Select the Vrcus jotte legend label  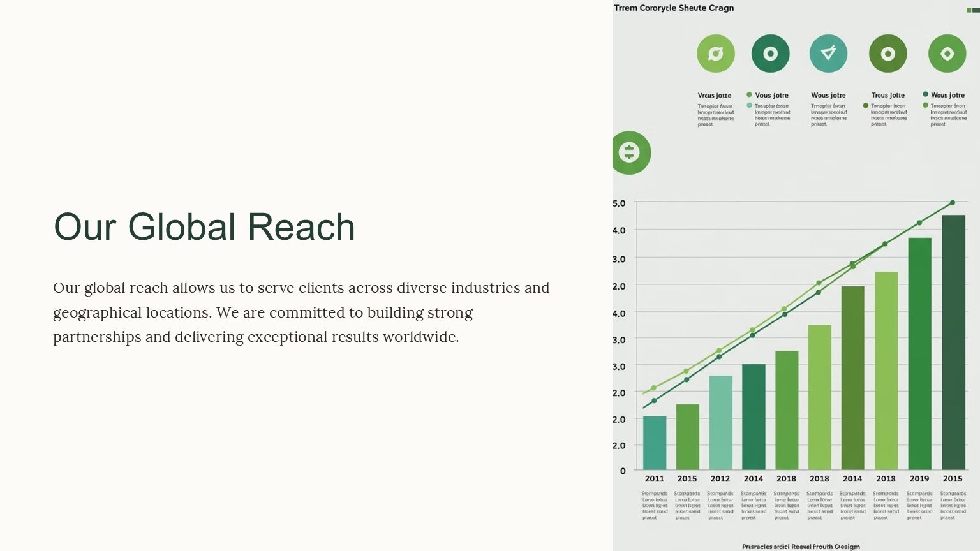(714, 96)
